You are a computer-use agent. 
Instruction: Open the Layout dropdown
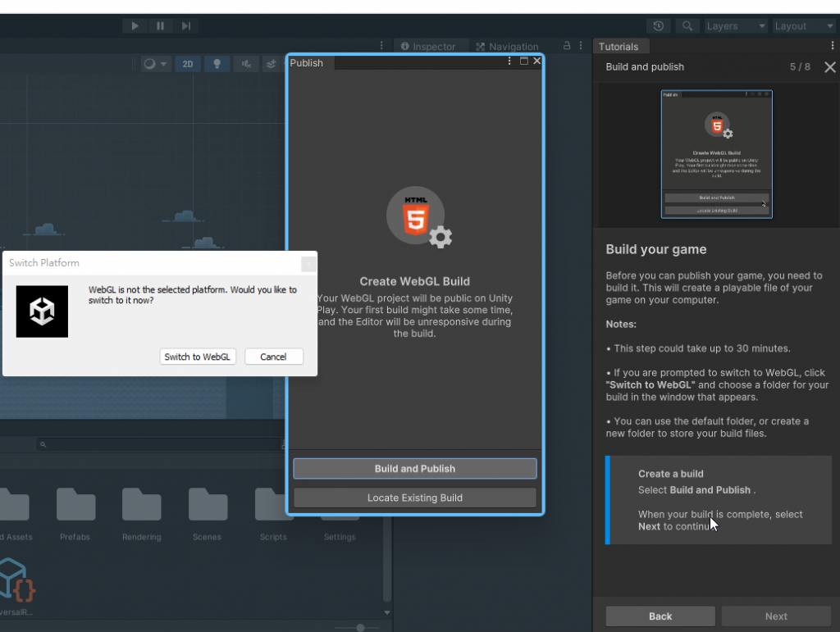tap(804, 25)
